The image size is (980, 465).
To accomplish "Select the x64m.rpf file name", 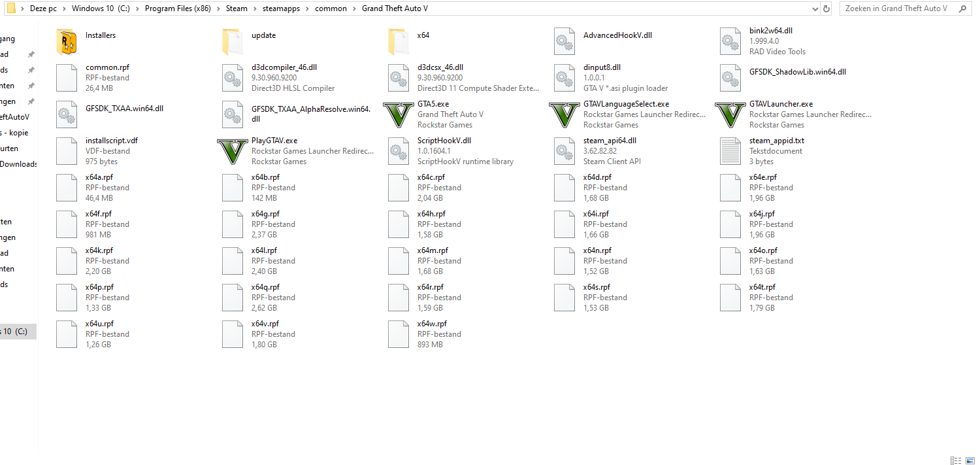I will pyautogui.click(x=433, y=250).
